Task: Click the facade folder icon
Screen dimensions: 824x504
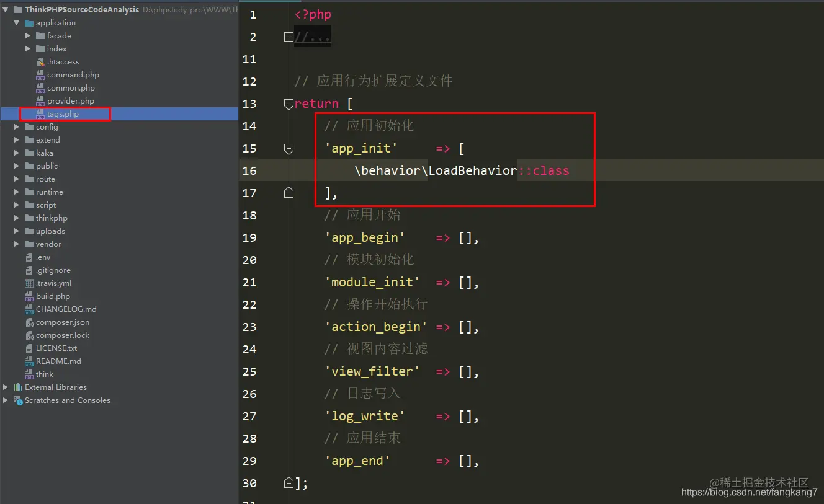Action: tap(40, 36)
